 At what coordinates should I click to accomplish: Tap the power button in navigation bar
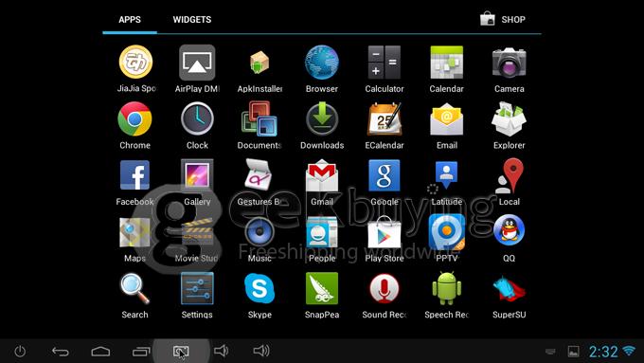click(x=20, y=351)
